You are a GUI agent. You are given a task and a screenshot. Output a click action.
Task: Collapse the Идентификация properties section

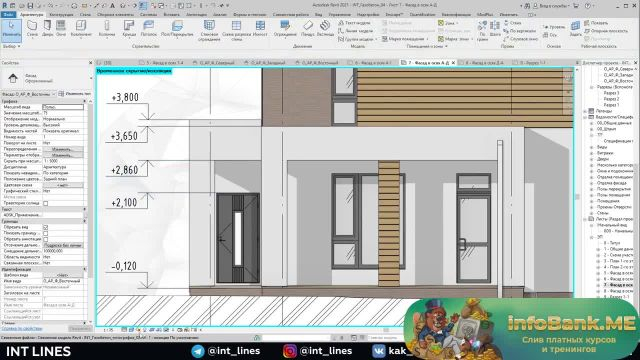(85, 269)
